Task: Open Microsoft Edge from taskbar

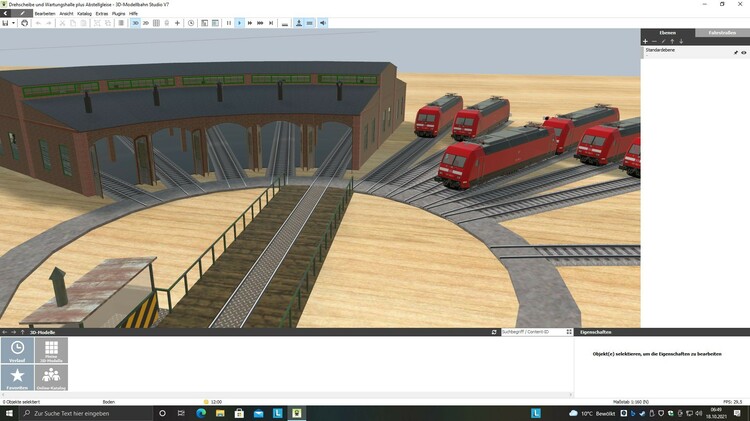Action: tap(201, 413)
